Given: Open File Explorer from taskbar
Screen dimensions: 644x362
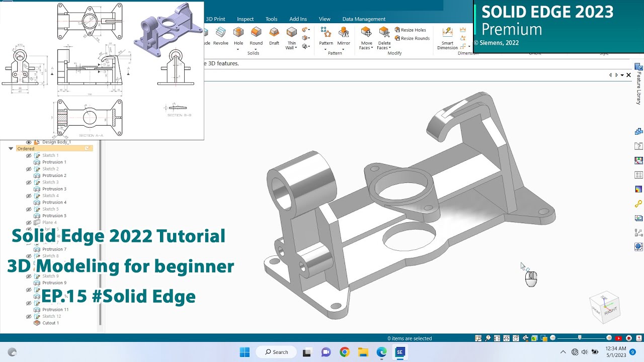Looking at the screenshot, I should point(363,352).
